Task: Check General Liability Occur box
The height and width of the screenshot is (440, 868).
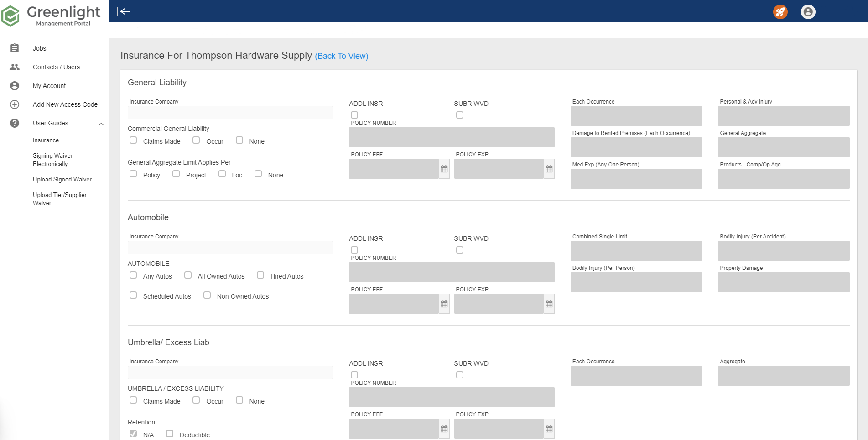Action: tap(196, 140)
